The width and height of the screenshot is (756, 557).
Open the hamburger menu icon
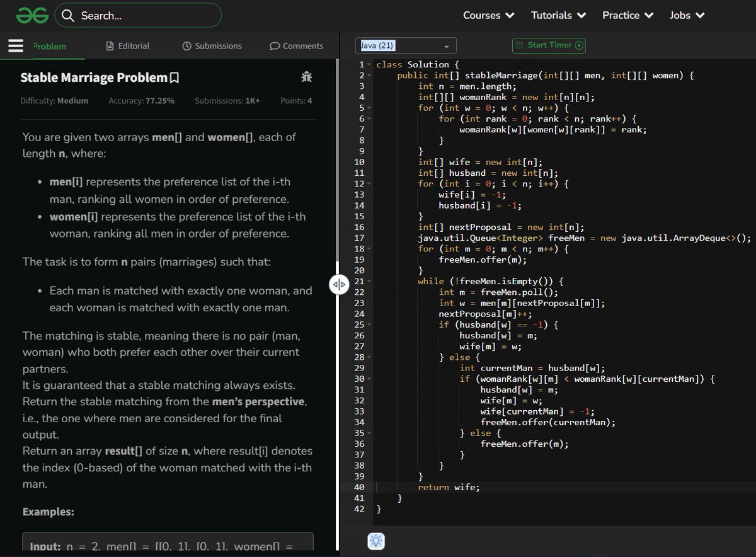(x=16, y=45)
